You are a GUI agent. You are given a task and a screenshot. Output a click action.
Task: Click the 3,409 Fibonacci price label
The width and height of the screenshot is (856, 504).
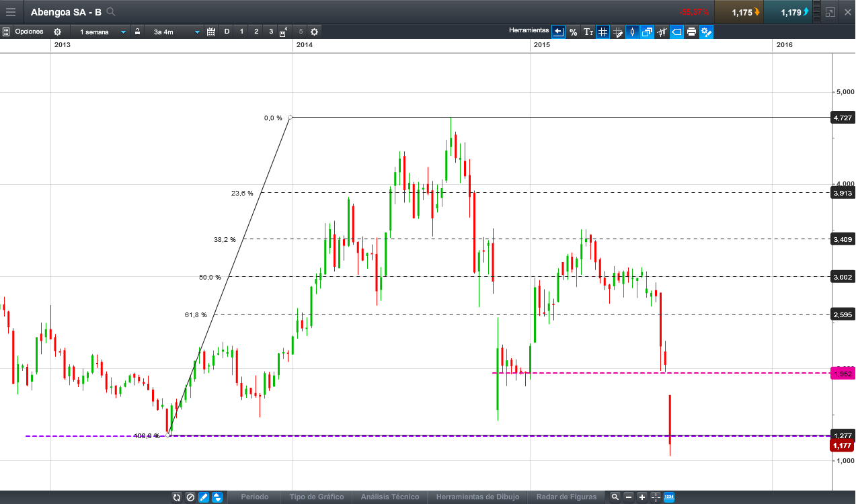click(x=843, y=239)
